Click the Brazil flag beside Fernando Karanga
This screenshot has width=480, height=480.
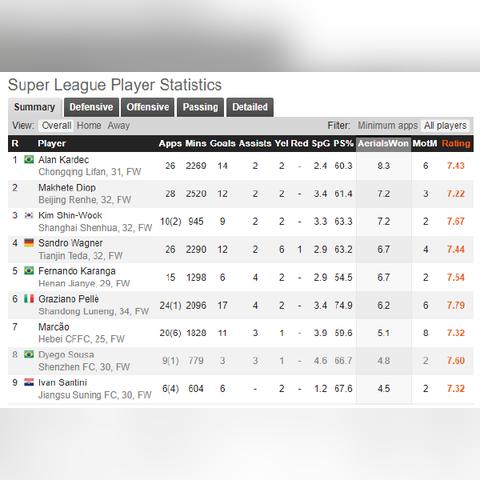click(29, 271)
